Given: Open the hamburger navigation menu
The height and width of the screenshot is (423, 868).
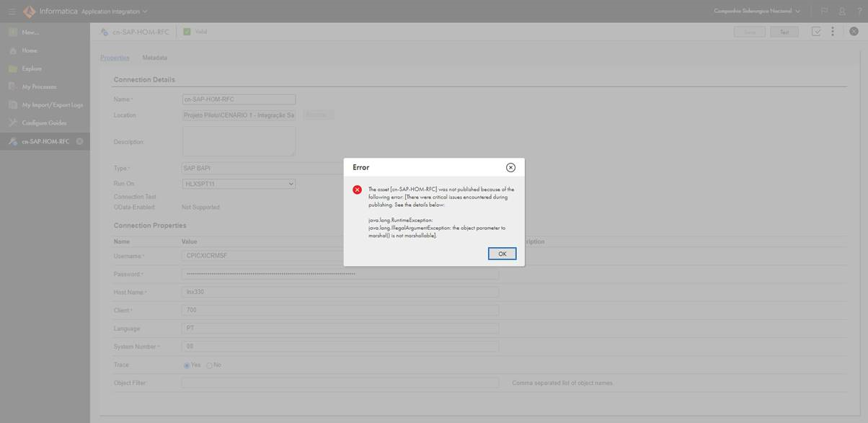Looking at the screenshot, I should point(12,12).
